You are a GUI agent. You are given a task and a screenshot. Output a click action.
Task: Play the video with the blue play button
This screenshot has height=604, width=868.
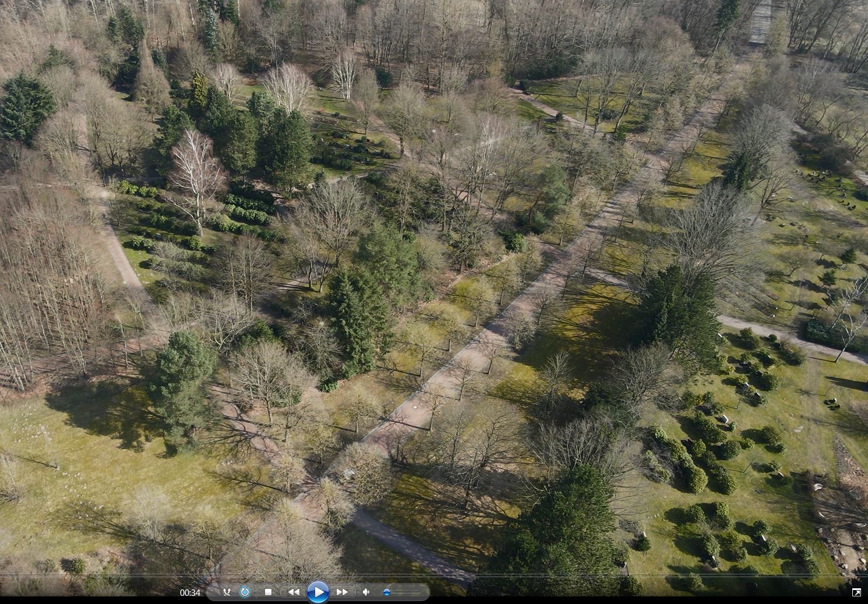click(317, 592)
